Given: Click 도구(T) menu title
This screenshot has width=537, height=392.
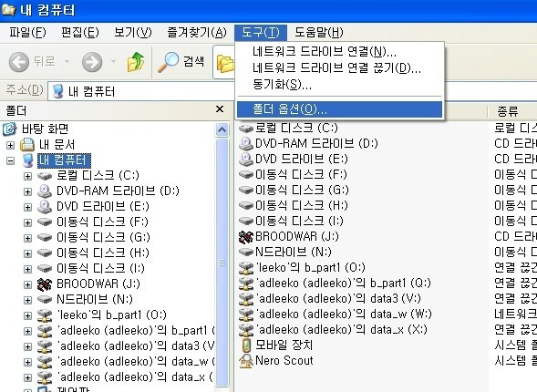Looking at the screenshot, I should [x=261, y=33].
